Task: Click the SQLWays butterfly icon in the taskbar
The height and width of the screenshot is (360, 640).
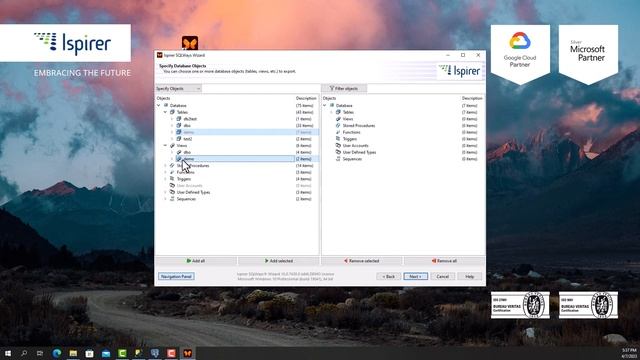Action: 187,353
